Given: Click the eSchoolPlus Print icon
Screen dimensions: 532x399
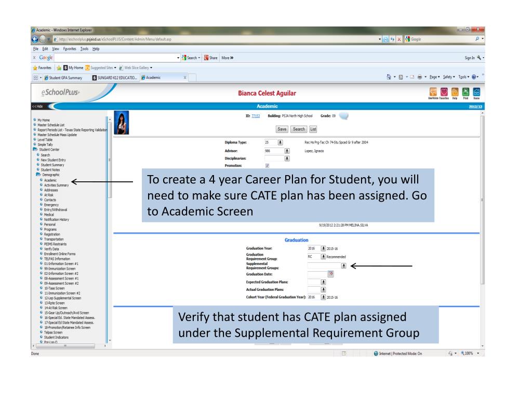Looking at the screenshot, I should 466,92.
